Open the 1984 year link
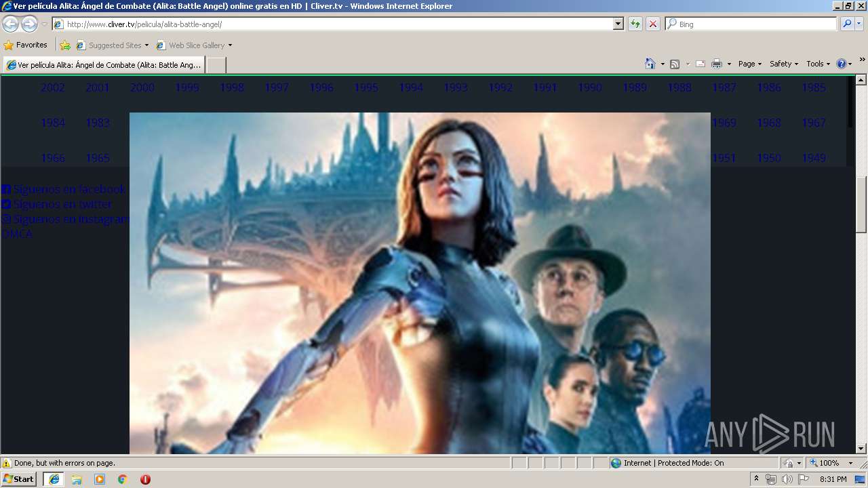Image resolution: width=868 pixels, height=488 pixels. 53,123
